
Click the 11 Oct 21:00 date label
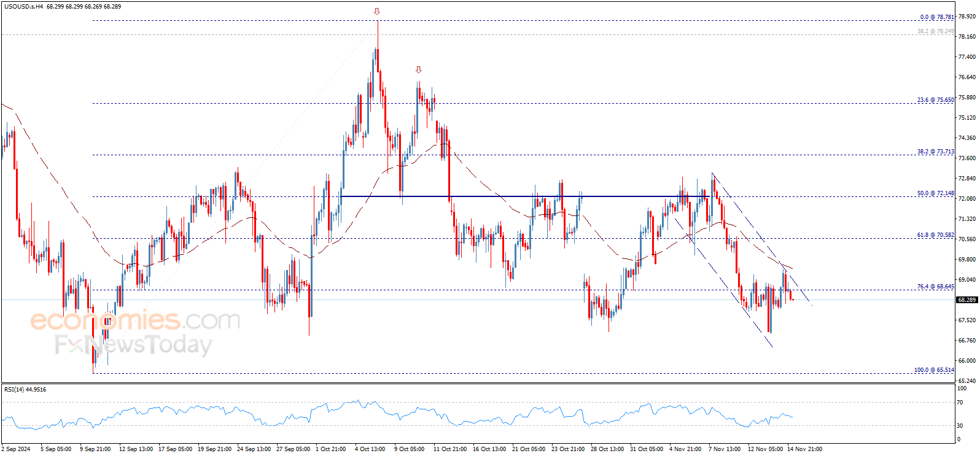tap(450, 449)
